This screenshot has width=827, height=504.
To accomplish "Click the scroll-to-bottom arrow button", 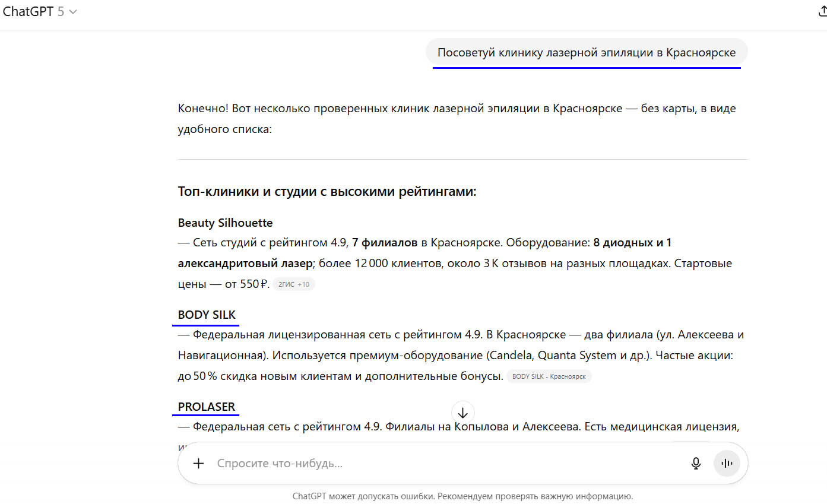I will [463, 413].
